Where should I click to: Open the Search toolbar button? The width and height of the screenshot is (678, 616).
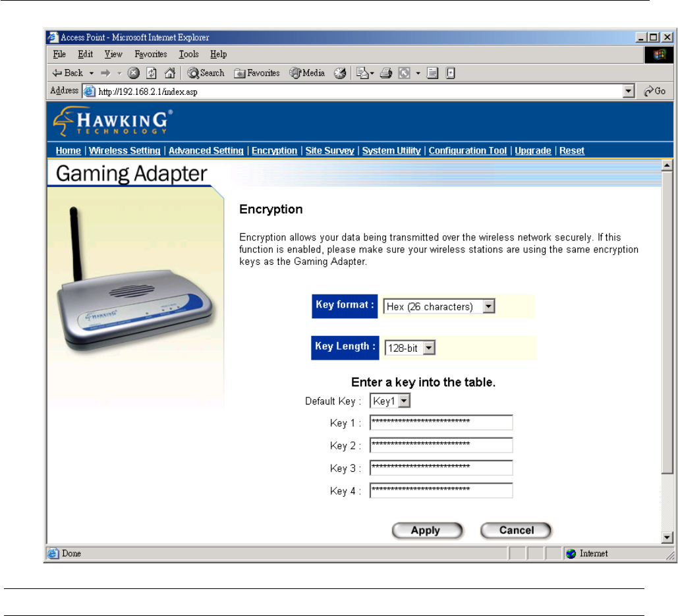pos(206,73)
